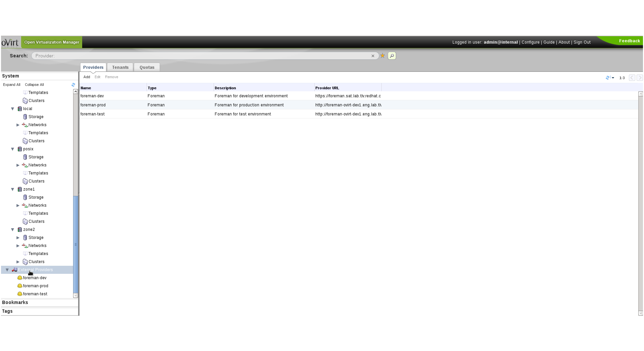Screen dimensions: 644x351
Task: Click the Add provider button
Action: pos(87,77)
